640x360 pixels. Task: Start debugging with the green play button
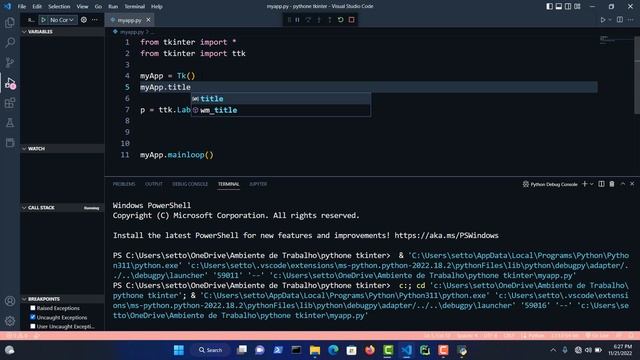(44, 20)
